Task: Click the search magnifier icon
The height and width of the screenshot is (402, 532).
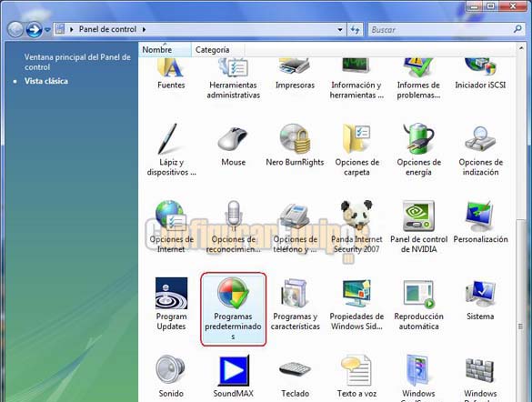Action: (x=517, y=29)
